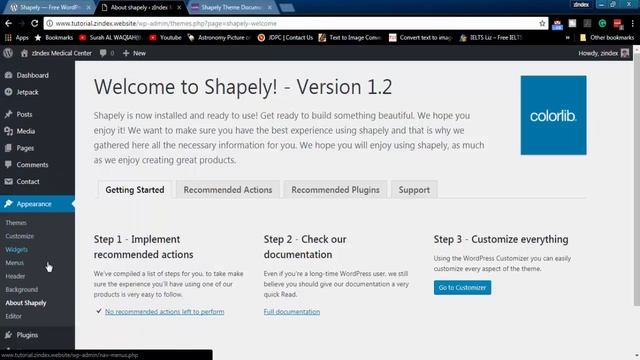The width and height of the screenshot is (640, 360).
Task: Open Other bookmarks folder
Action: 607,38
